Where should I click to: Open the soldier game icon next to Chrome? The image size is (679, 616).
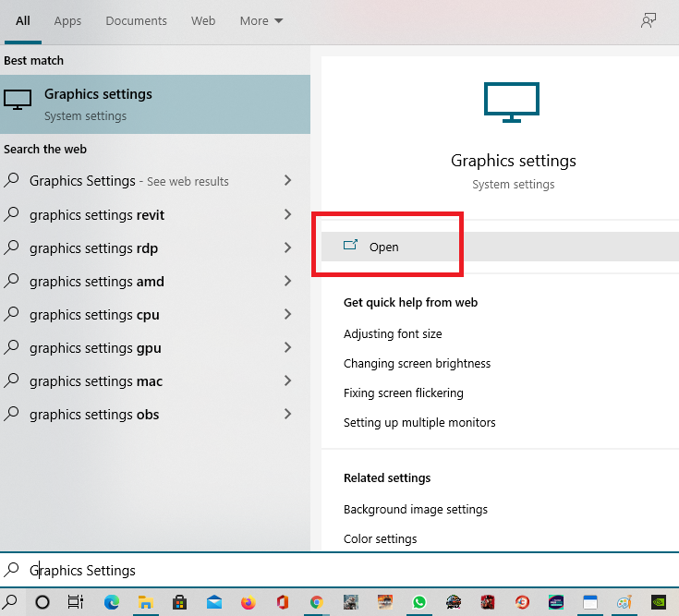tap(351, 602)
